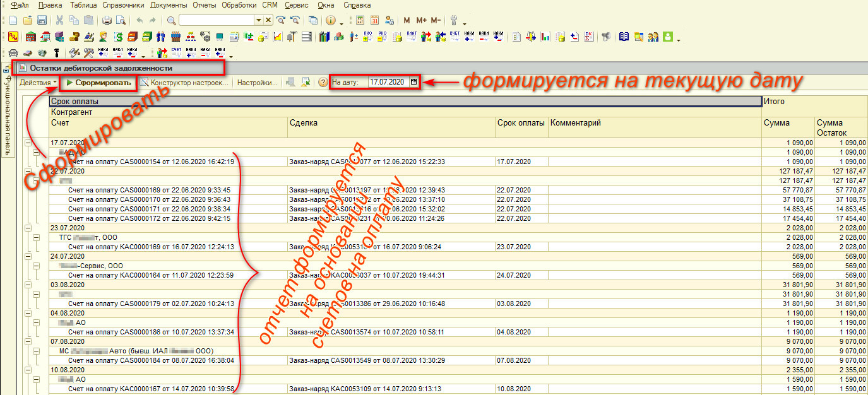Create a new document with the blank page icon
This screenshot has height=395, width=868.
pyautogui.click(x=13, y=20)
